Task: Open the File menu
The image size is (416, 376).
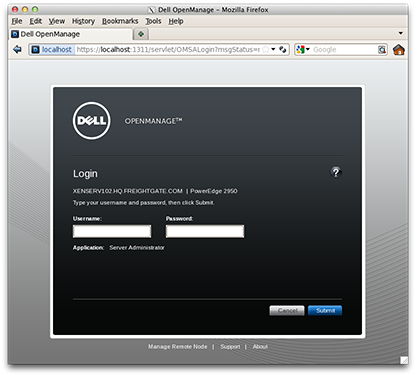Action: [17, 21]
